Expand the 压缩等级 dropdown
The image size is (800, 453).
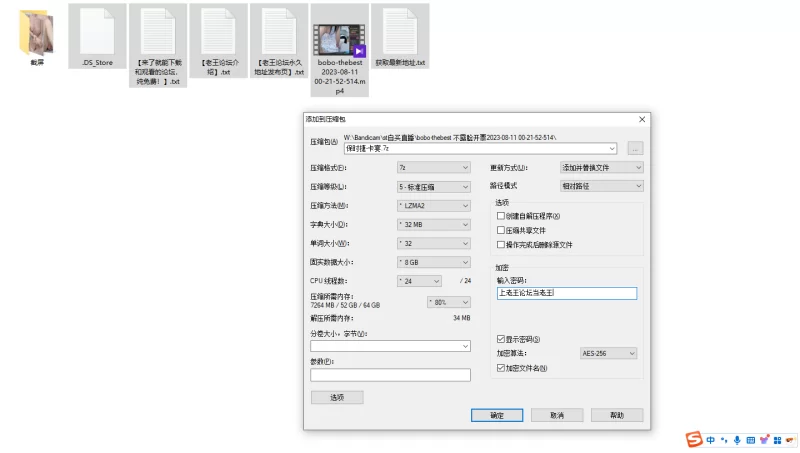tap(433, 187)
